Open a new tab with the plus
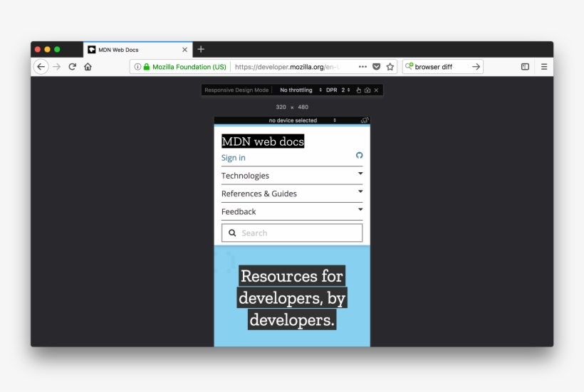 (201, 50)
